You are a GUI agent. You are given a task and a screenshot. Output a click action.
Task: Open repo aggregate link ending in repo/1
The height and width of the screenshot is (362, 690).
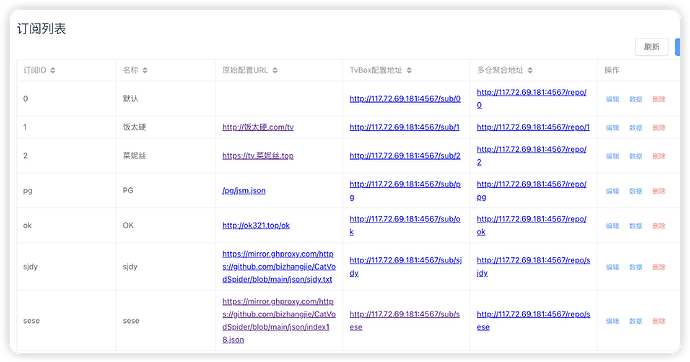pyautogui.click(x=533, y=127)
